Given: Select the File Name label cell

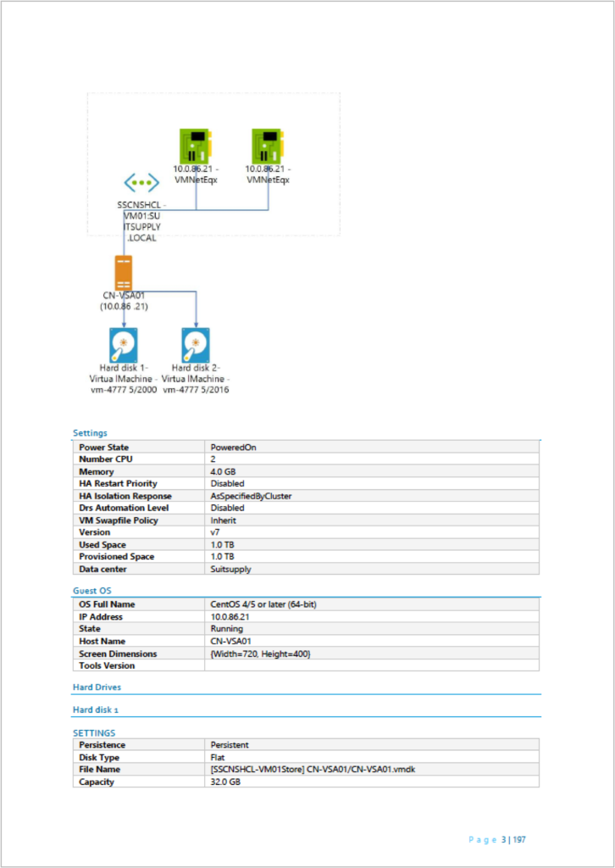Looking at the screenshot, I should [139, 769].
